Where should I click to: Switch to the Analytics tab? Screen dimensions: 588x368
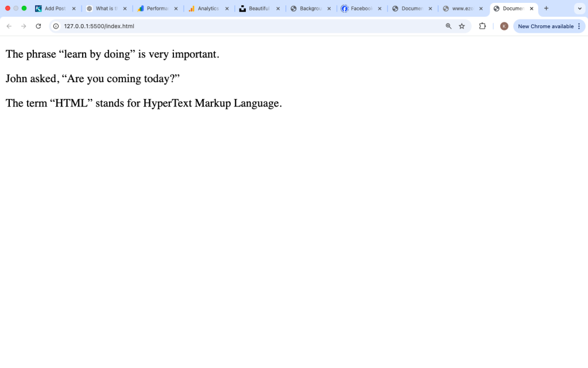tap(208, 8)
